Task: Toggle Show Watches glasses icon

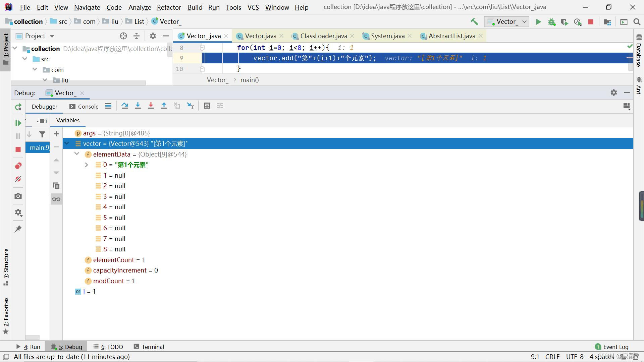Action: (x=56, y=199)
